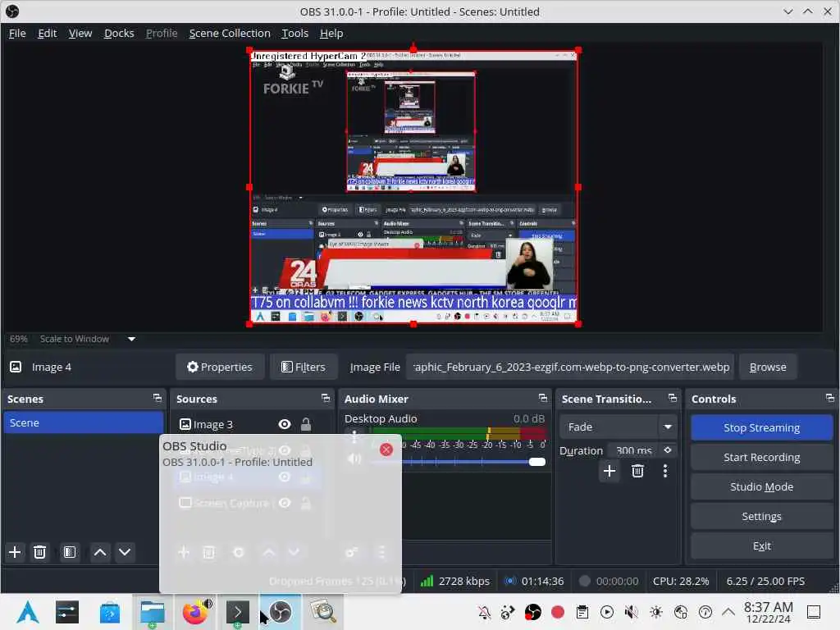Pop out the Sources dock
Viewport: 840px width, 630px height.
click(326, 398)
